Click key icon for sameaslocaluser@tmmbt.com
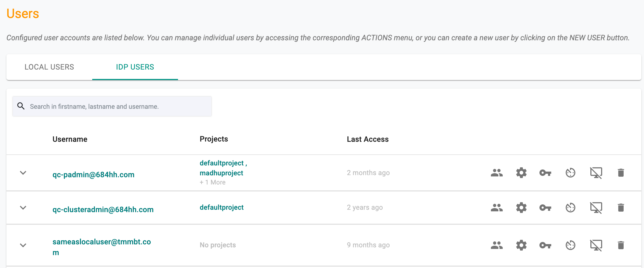Viewport: 644px width, 268px height. (545, 245)
